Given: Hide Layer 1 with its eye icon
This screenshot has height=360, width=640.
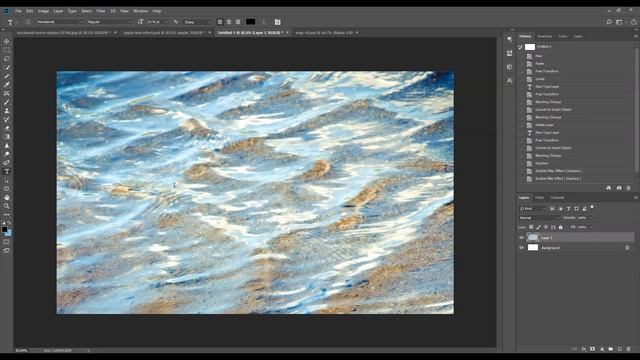Looking at the screenshot, I should (x=521, y=238).
